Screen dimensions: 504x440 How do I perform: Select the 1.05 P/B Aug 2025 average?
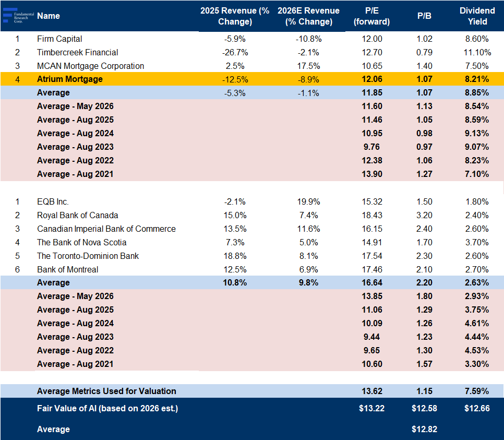424,120
